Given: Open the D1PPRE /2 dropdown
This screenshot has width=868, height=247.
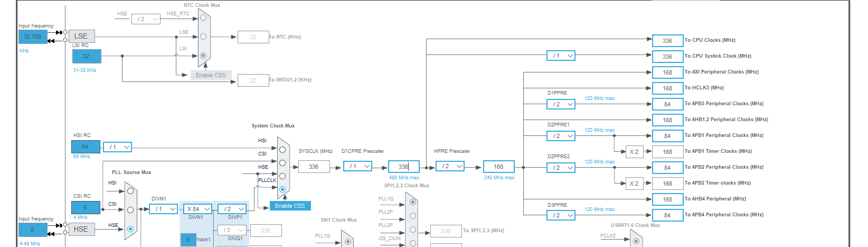Looking at the screenshot, I should pyautogui.click(x=561, y=104).
